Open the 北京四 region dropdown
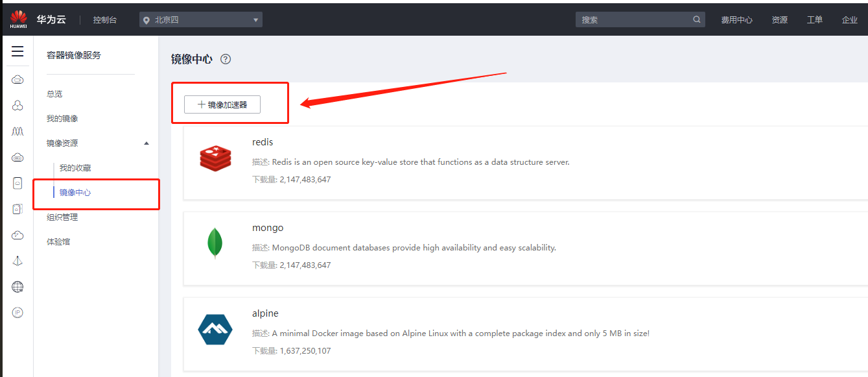Viewport: 868px width, 377px height. pyautogui.click(x=201, y=19)
